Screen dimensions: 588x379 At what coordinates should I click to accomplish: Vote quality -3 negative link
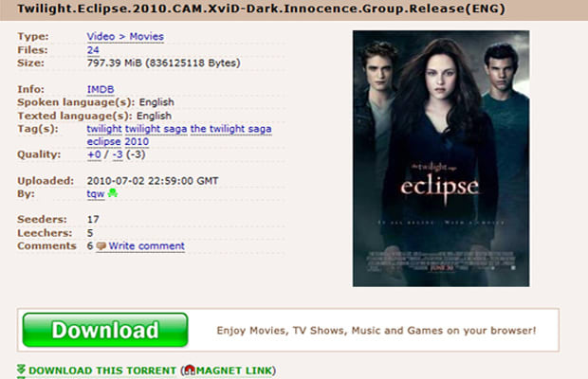[118, 154]
